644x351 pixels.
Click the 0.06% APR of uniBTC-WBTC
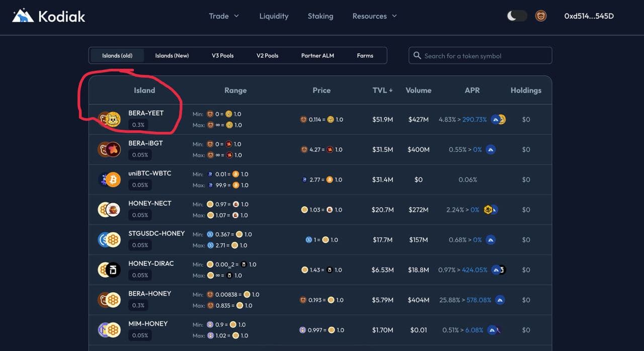[468, 180]
